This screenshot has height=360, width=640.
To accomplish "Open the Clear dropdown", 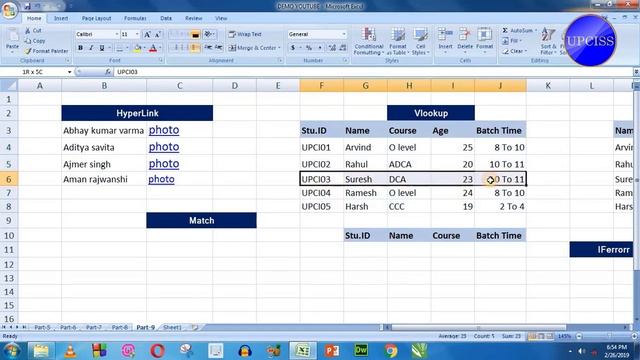I will click(x=514, y=51).
